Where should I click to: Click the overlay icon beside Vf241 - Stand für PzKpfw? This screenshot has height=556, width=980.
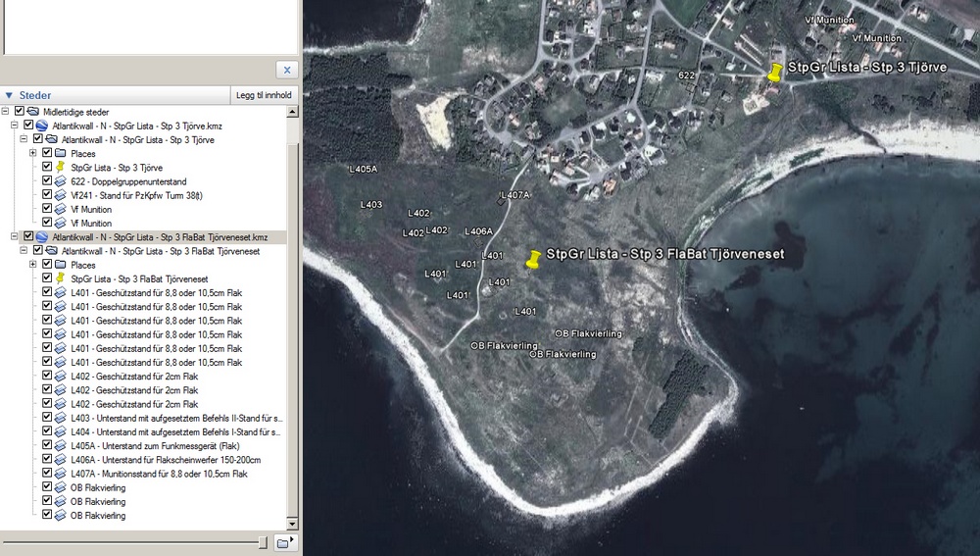point(60,195)
